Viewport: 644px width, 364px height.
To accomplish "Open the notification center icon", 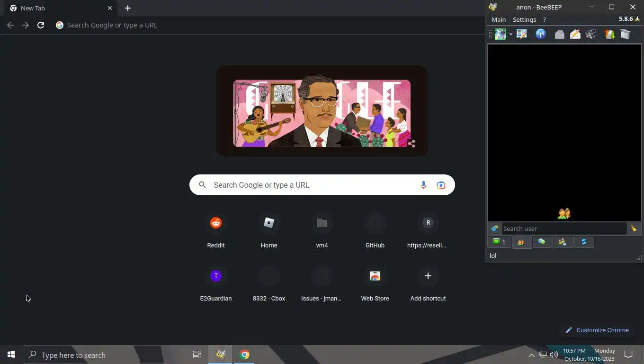I will point(629,355).
